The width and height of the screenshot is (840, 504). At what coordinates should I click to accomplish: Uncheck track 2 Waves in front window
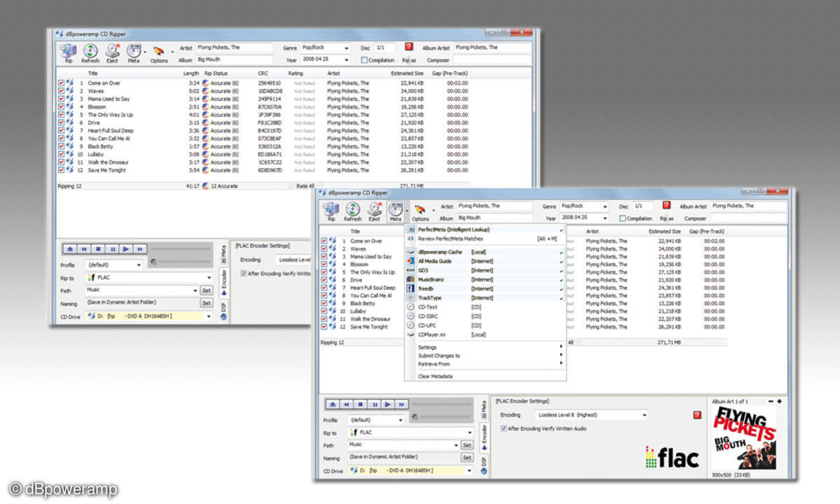tap(324, 248)
